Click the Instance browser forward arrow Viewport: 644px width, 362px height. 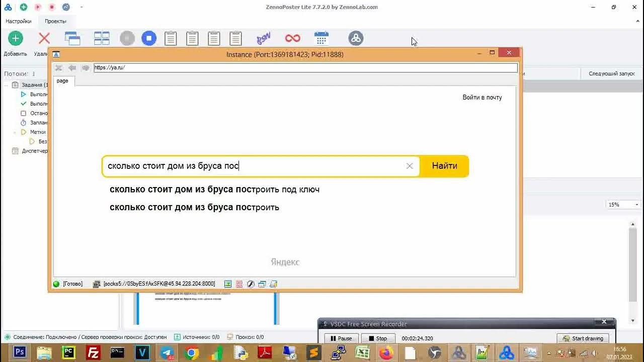[86, 68]
